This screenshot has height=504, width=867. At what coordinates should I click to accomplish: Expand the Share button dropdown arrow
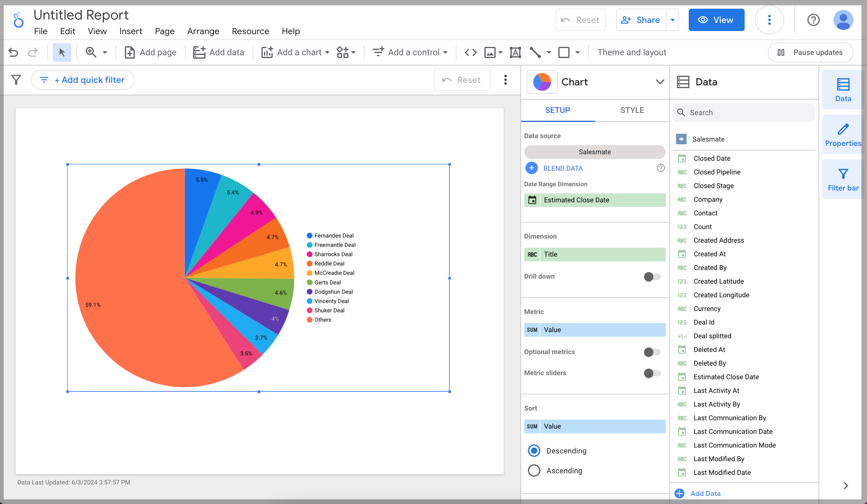[x=672, y=20]
